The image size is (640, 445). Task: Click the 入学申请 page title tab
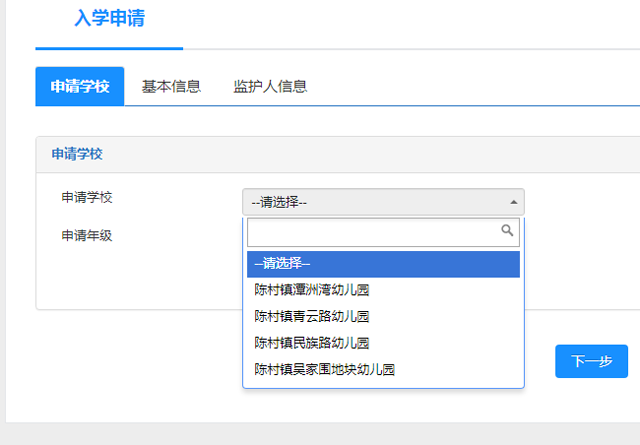pos(109,18)
